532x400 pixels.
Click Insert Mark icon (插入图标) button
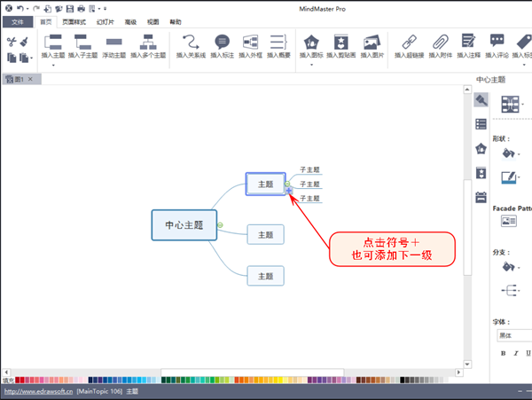(311, 42)
